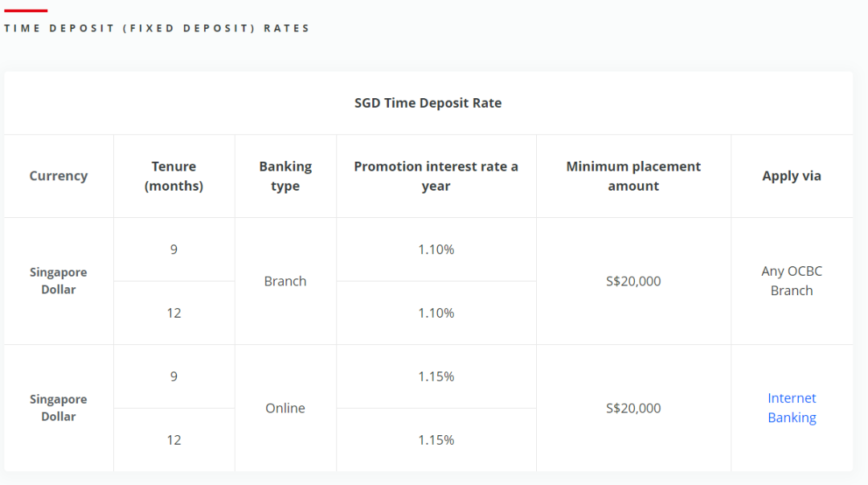Open the Internet Banking link
The width and height of the screenshot is (868, 485).
792,408
